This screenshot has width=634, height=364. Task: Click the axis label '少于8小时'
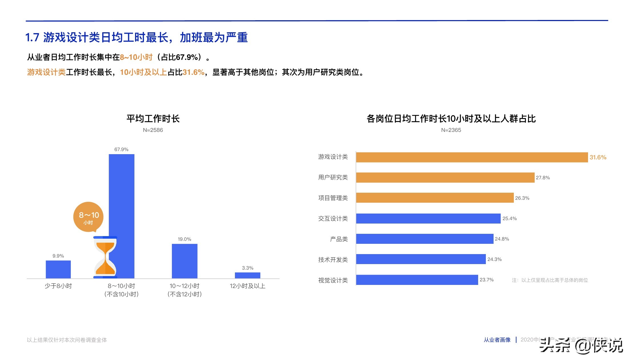point(58,286)
